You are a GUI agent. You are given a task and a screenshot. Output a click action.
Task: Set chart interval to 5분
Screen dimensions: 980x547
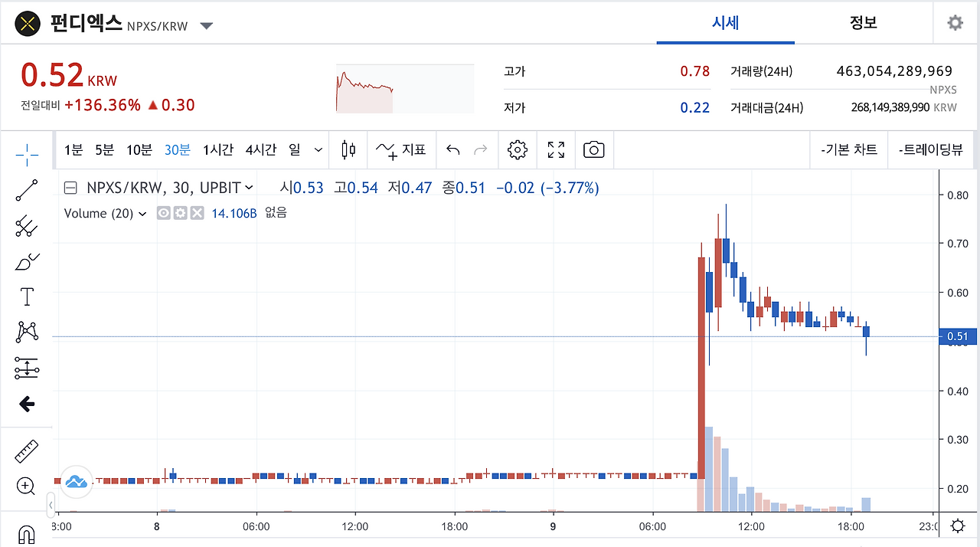coord(104,150)
